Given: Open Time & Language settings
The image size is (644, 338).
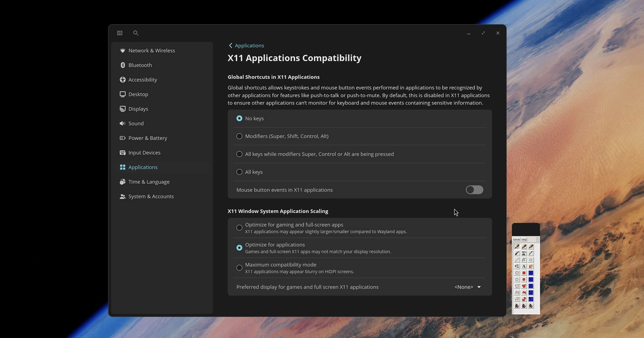Looking at the screenshot, I should 162,182.
